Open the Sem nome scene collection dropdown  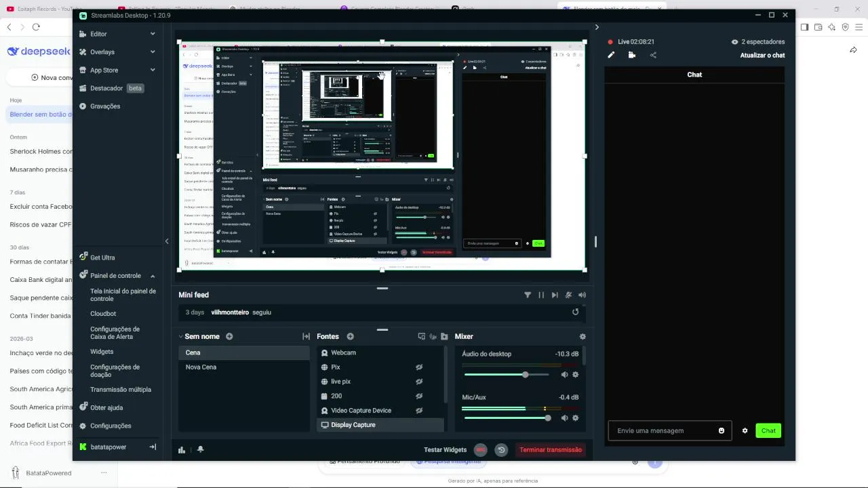click(181, 336)
